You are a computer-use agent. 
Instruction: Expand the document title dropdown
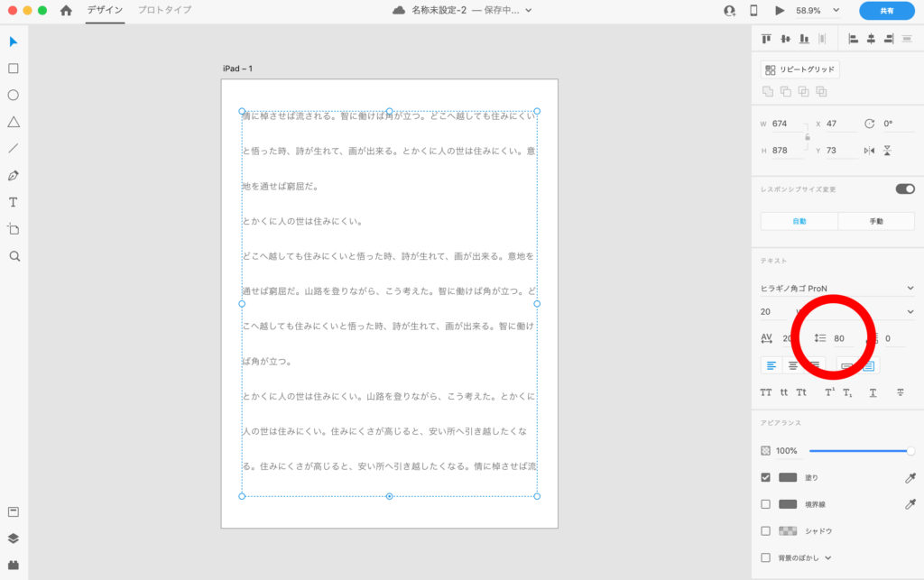[x=529, y=11]
